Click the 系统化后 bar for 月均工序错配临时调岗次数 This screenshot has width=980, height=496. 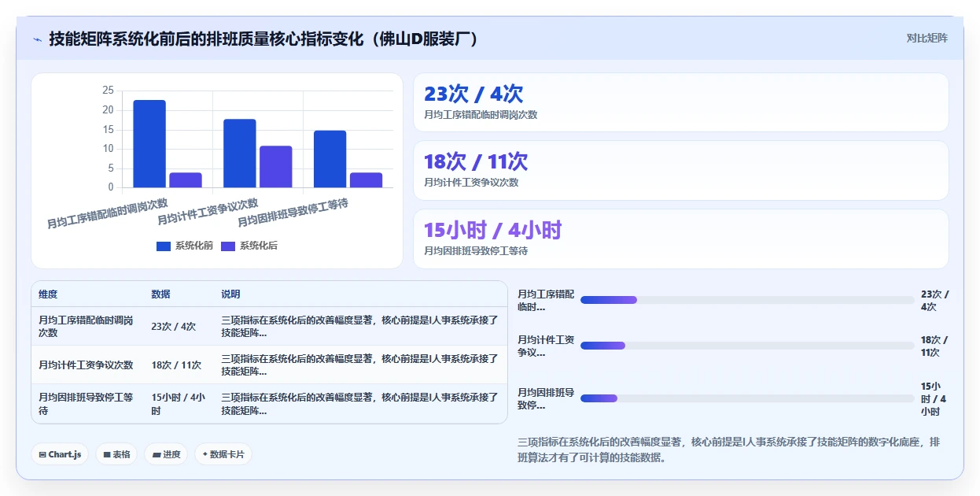186,180
